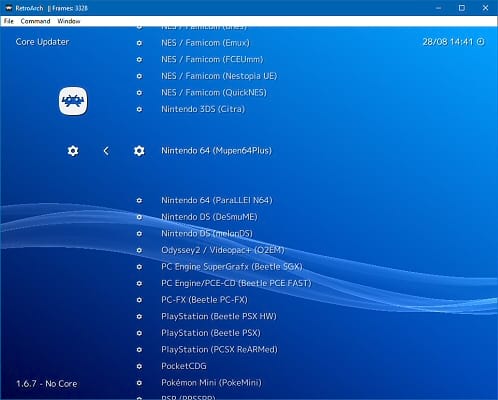Click gear icon next to PC Engine SuperGrafx

pyautogui.click(x=139, y=267)
